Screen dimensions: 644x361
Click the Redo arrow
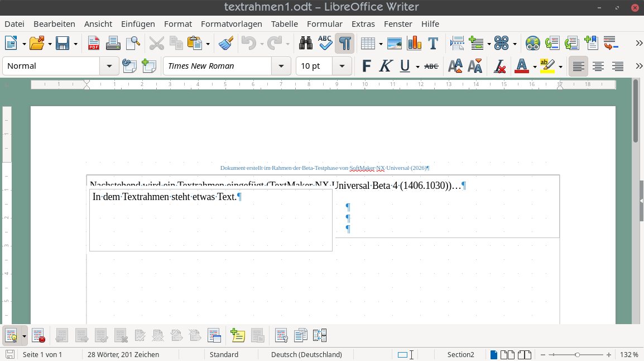coord(275,43)
